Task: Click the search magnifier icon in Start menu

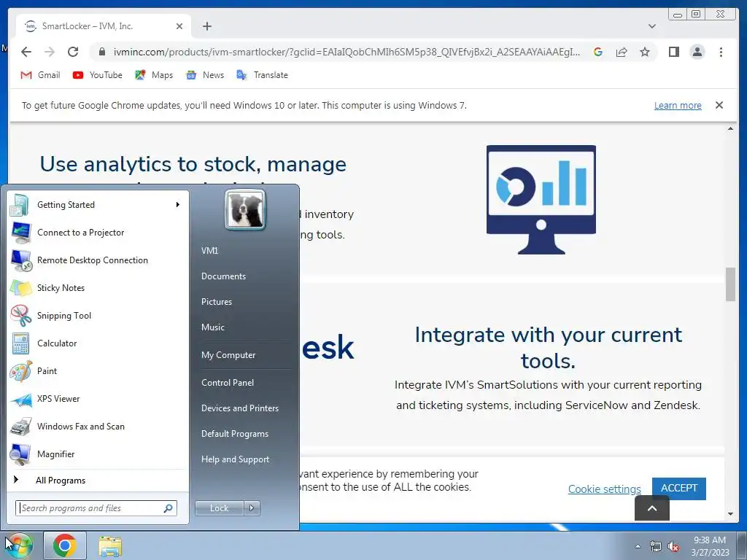Action: 169,508
